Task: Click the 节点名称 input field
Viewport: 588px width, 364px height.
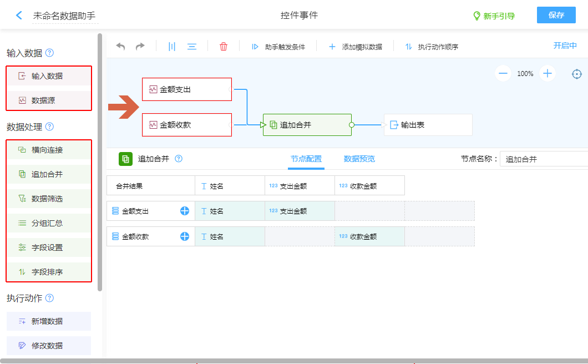Action: tap(544, 159)
